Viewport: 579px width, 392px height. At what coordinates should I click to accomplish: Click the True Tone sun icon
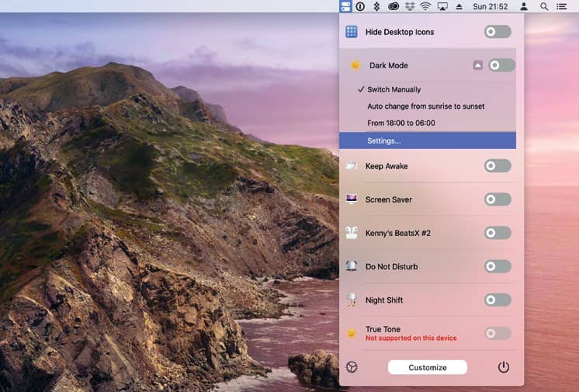(351, 333)
